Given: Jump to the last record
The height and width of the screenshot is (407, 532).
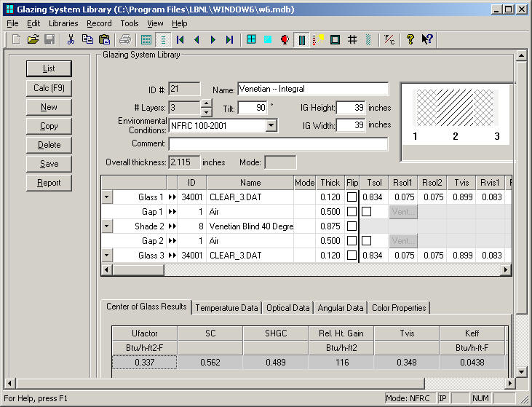Looking at the screenshot, I should click(x=230, y=39).
